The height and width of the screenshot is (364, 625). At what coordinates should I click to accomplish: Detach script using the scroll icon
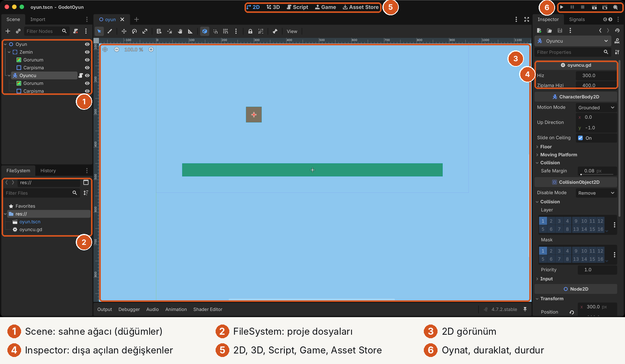pyautogui.click(x=76, y=31)
